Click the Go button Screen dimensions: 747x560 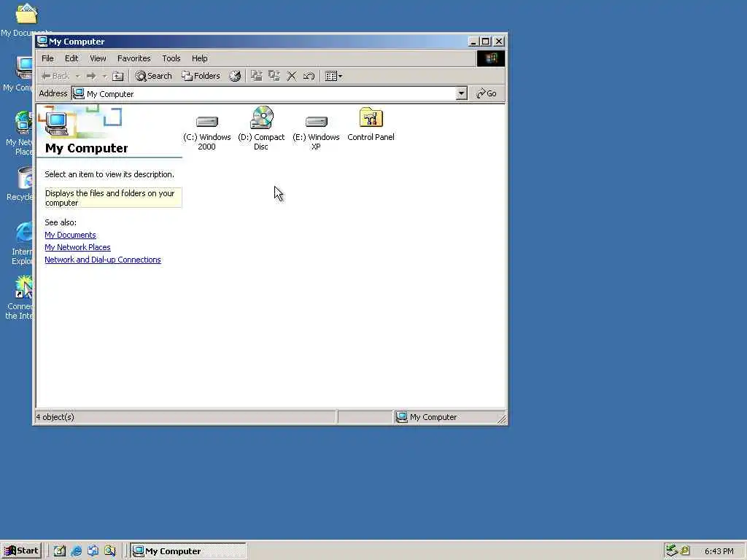[x=487, y=94]
